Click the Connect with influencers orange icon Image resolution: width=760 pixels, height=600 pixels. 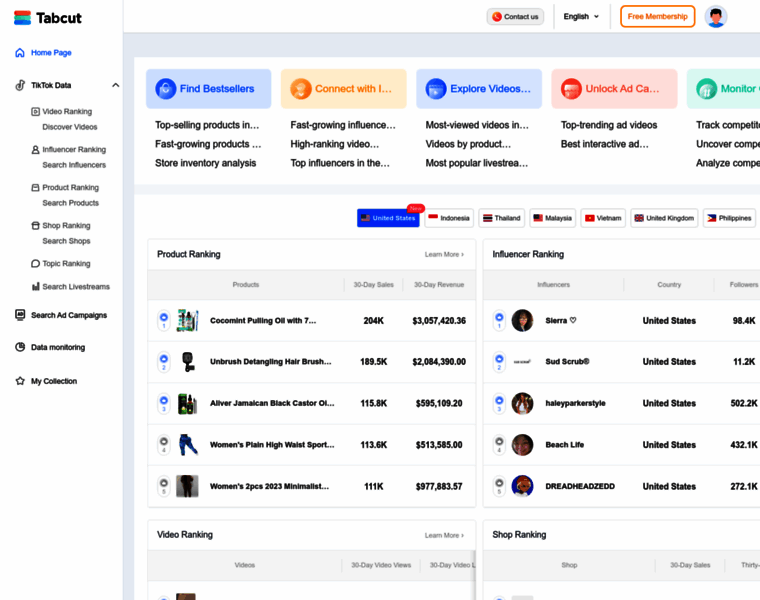click(x=301, y=89)
